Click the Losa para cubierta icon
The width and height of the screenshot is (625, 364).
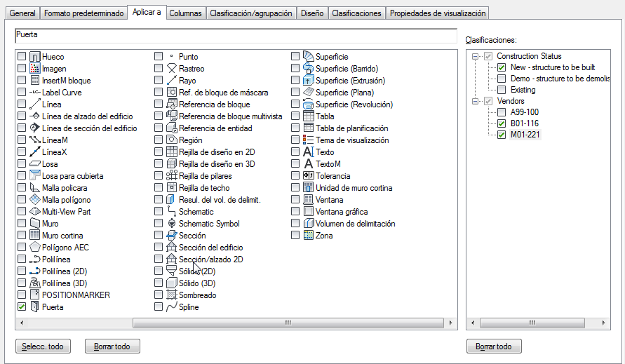(35, 176)
